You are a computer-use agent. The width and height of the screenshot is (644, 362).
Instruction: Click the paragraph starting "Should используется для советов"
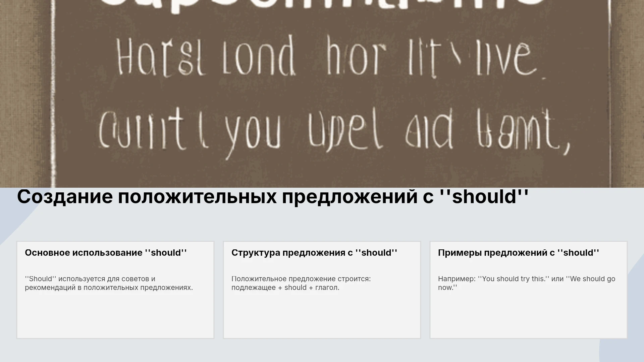[x=109, y=283]
